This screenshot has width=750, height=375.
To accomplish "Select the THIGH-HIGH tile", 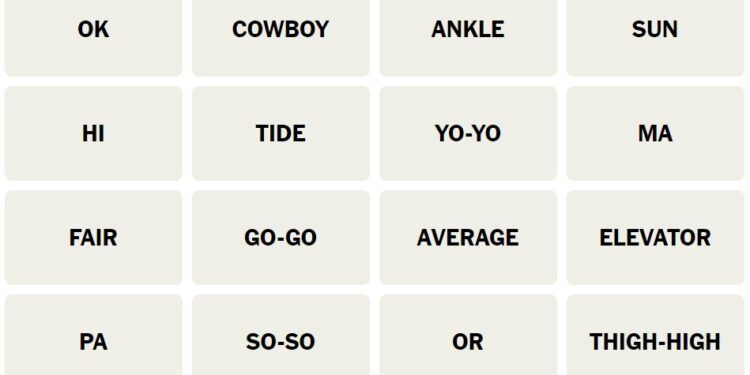I will [655, 335].
